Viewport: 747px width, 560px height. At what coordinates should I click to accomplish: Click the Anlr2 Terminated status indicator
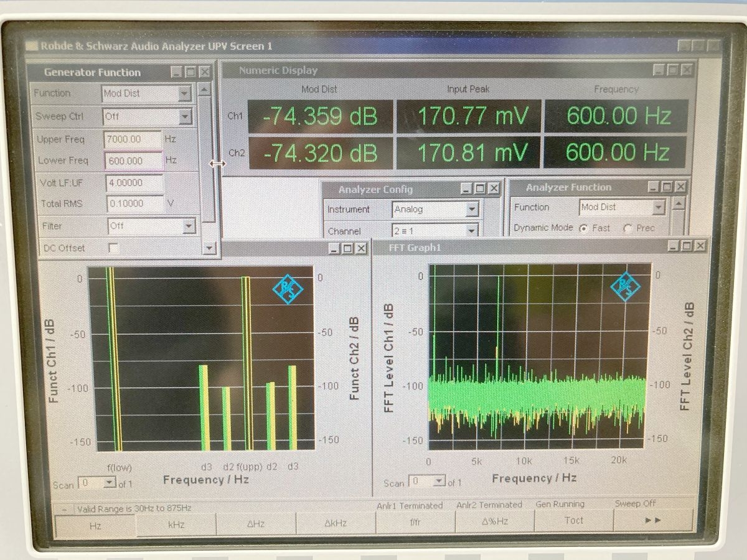(489, 505)
